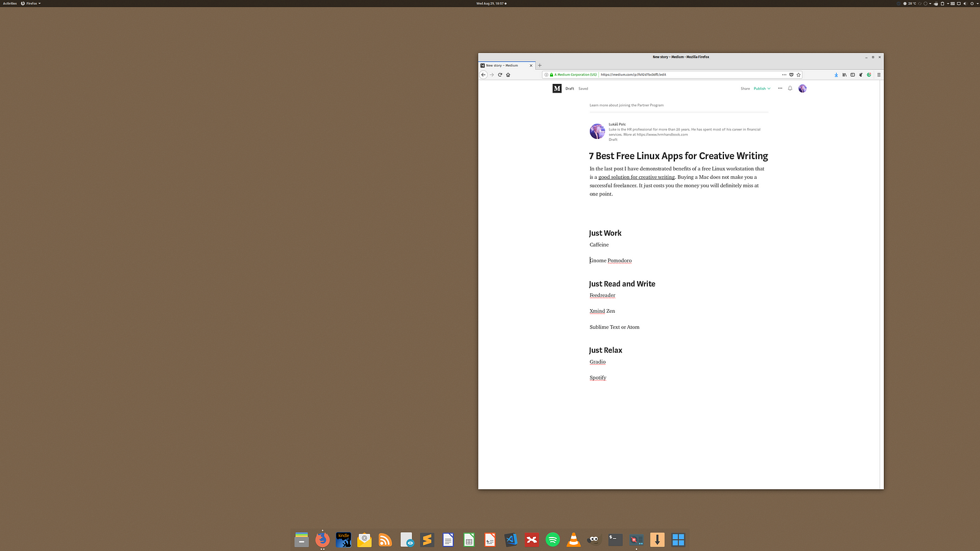Launch XMind from the dock
This screenshot has width=980, height=551.
tap(532, 539)
